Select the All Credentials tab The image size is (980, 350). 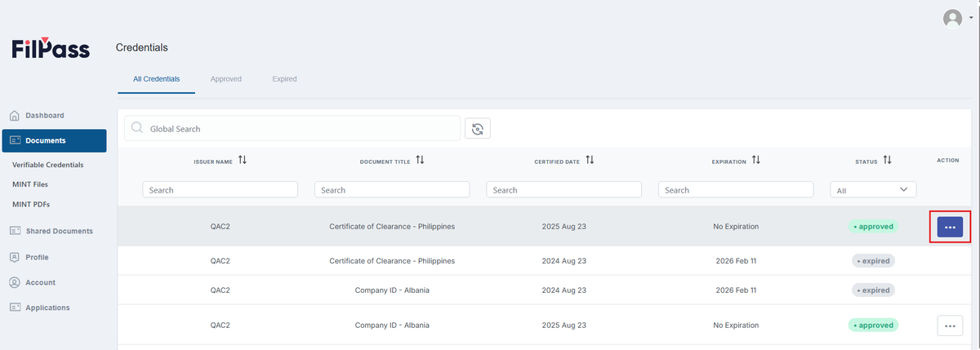tap(156, 79)
